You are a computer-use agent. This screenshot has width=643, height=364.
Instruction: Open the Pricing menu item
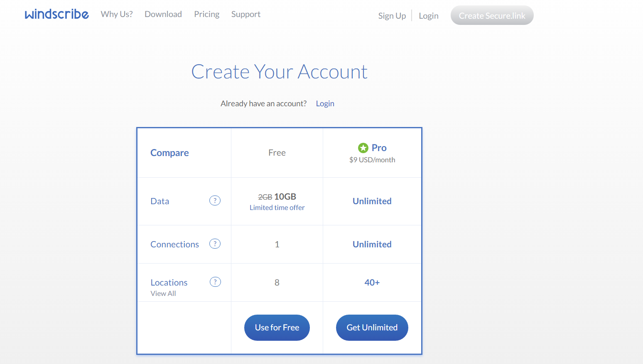pyautogui.click(x=207, y=14)
